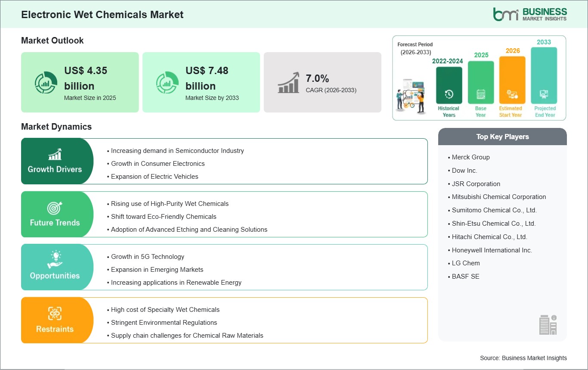
Task: Click Source: Business Market Insights text
Action: coord(523,358)
